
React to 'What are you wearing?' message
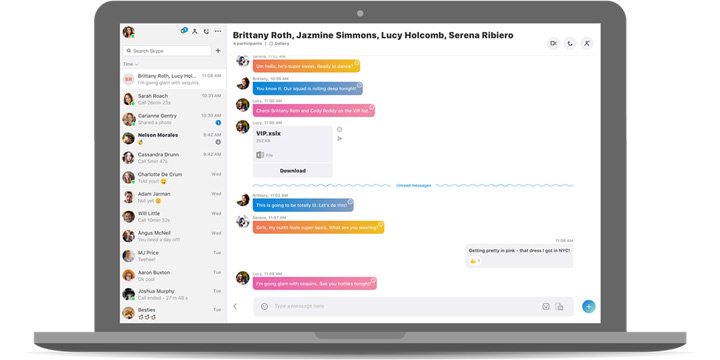point(381,224)
